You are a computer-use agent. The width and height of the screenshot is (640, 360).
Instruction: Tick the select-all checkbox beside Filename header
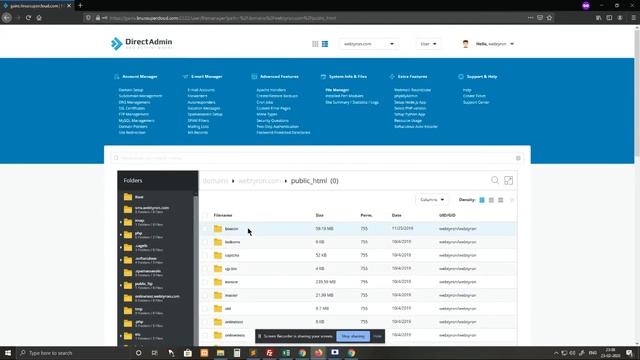click(205, 215)
